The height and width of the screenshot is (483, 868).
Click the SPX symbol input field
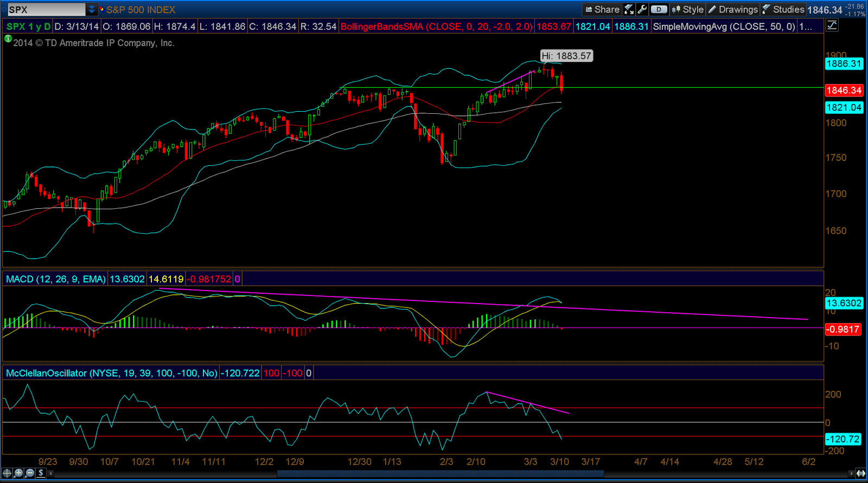46,9
